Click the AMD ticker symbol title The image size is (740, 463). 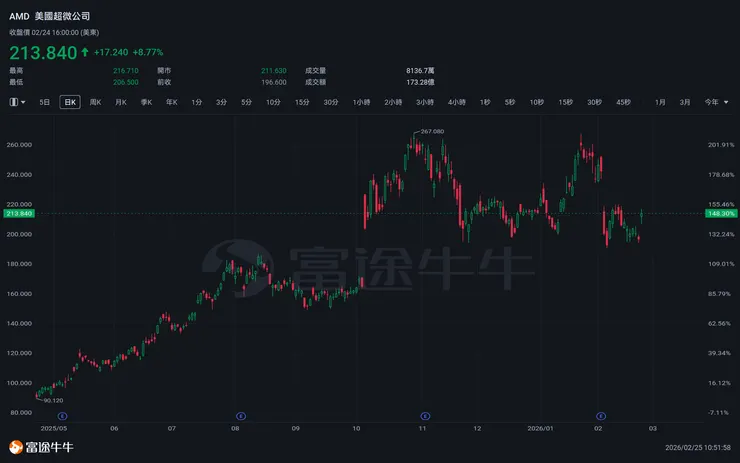pos(19,16)
